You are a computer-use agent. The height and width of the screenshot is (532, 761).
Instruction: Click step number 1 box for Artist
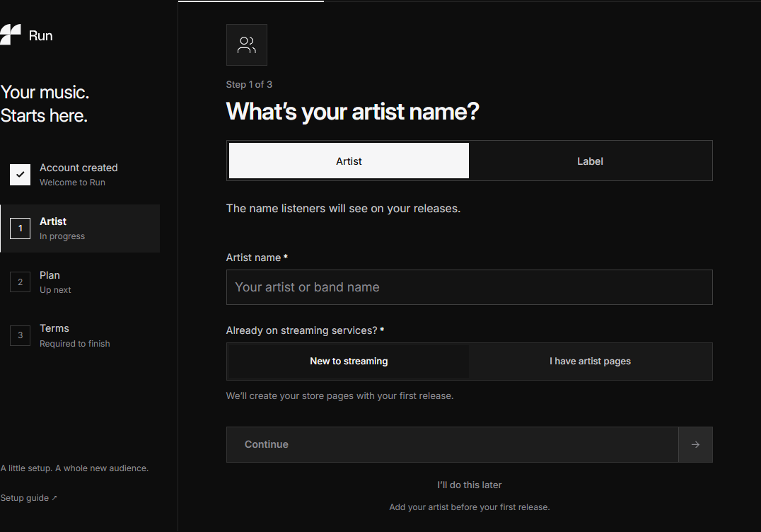pos(21,228)
